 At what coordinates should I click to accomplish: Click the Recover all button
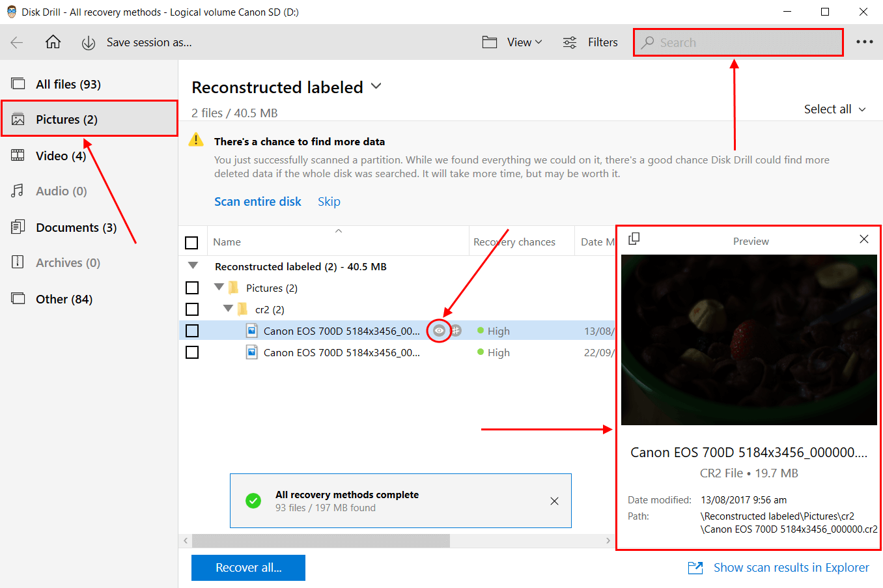click(248, 568)
